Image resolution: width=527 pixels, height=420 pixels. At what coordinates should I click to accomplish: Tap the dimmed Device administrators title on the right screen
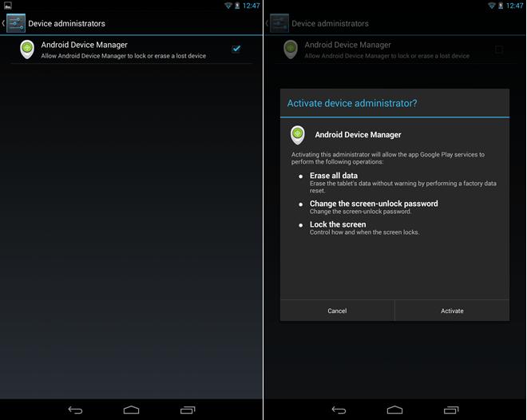(x=330, y=23)
